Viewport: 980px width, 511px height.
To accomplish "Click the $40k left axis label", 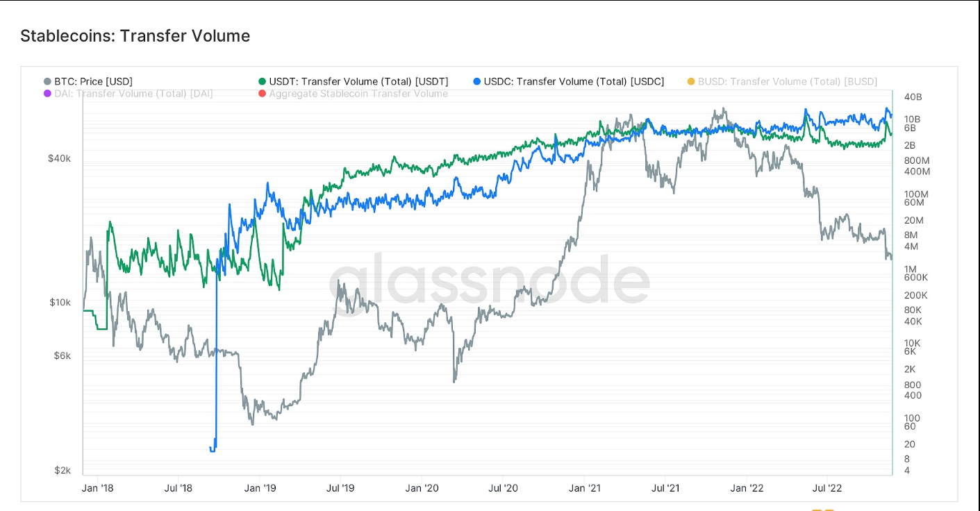I will tap(59, 158).
